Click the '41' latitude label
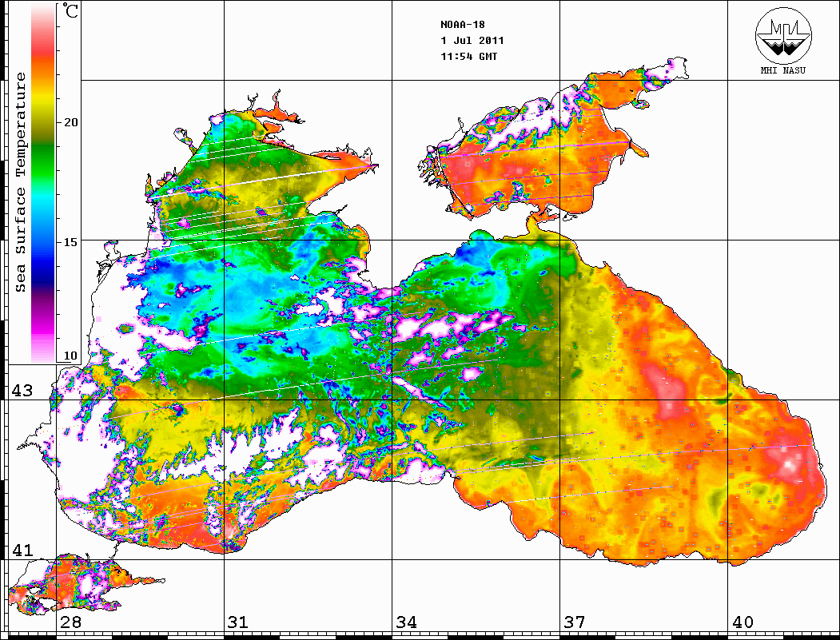This screenshot has height=640, width=840. [22, 550]
